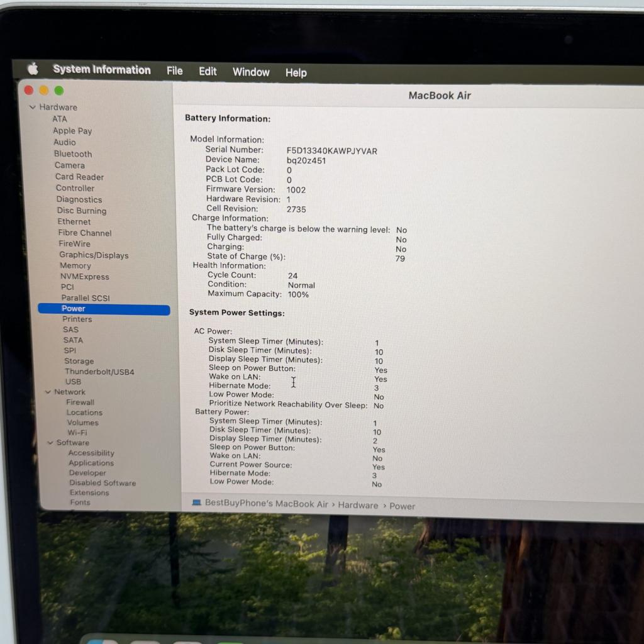This screenshot has height=644, width=644.
Task: Select Parallel SCSI in the sidebar
Action: click(86, 297)
